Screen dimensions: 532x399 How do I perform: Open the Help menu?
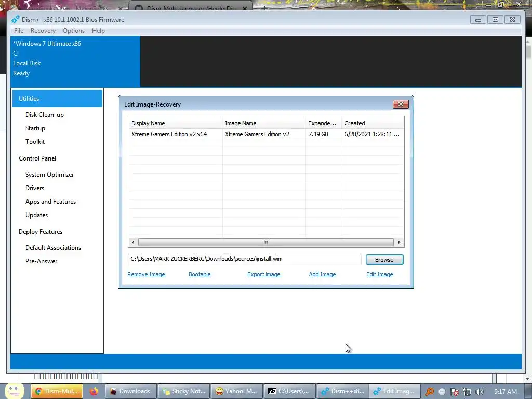click(x=98, y=31)
